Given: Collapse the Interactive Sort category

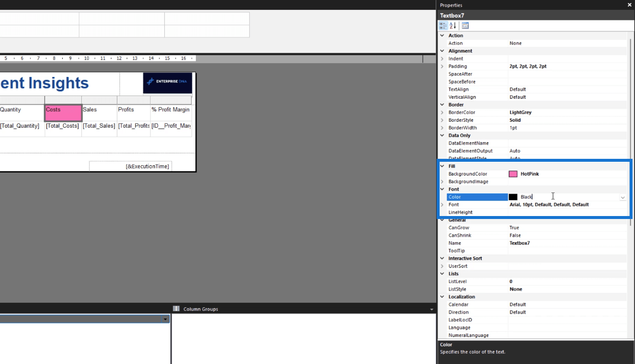Looking at the screenshot, I should 442,258.
